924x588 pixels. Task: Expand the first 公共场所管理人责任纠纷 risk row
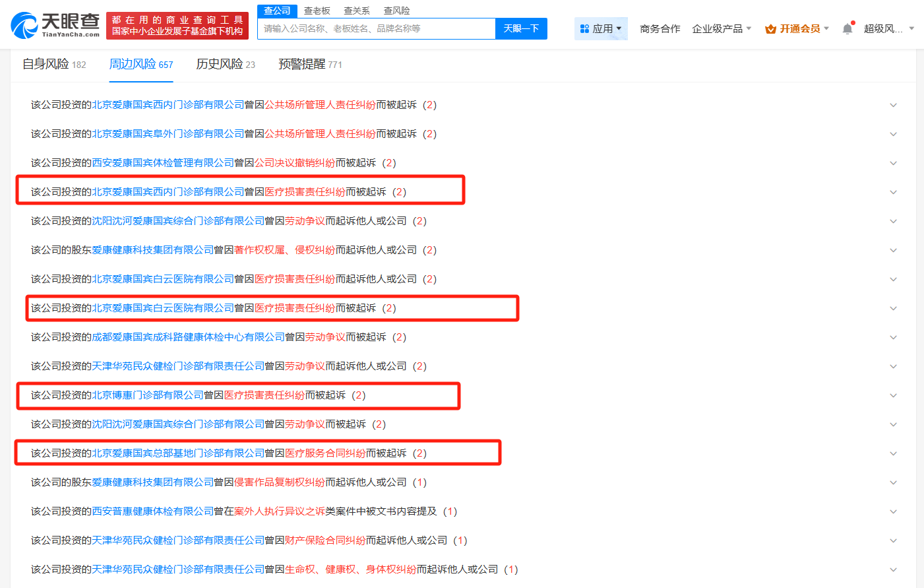(x=894, y=105)
